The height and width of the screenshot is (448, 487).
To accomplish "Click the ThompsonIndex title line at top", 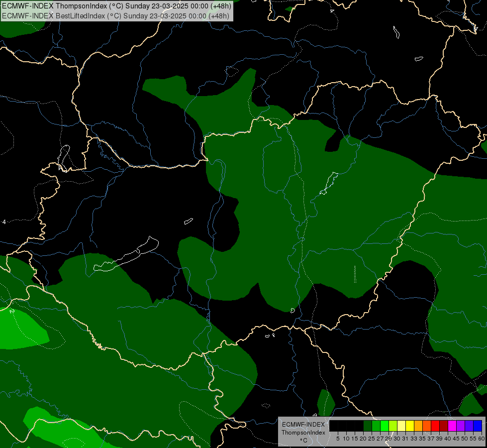I will [116, 6].
